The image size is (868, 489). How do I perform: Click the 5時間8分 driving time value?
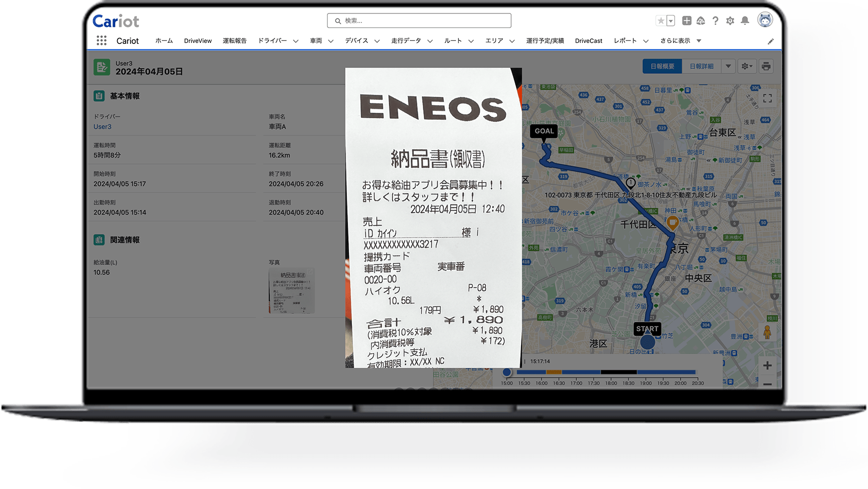click(107, 155)
